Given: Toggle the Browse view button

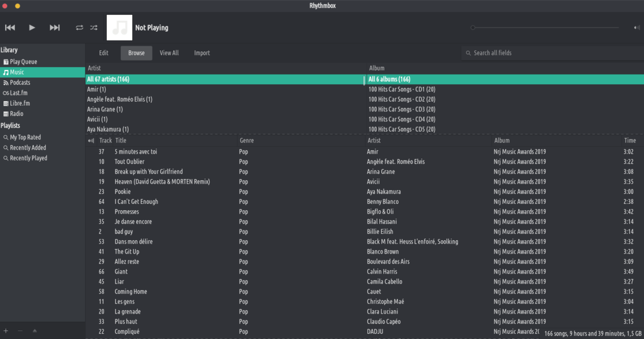Looking at the screenshot, I should (x=136, y=53).
